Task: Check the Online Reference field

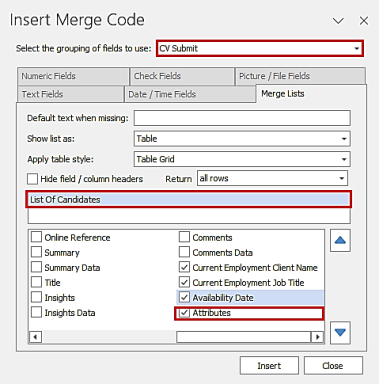Action: 36,237
